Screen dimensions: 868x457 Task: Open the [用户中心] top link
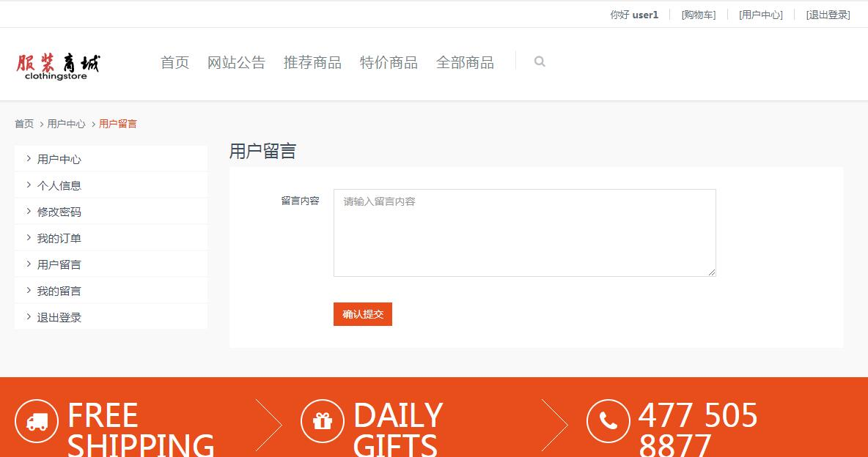761,15
